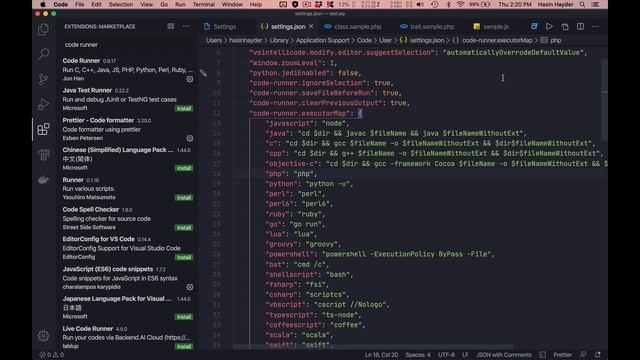The height and width of the screenshot is (360, 640).
Task: Click the Prettier status bar item
Action: click(x=562, y=355)
